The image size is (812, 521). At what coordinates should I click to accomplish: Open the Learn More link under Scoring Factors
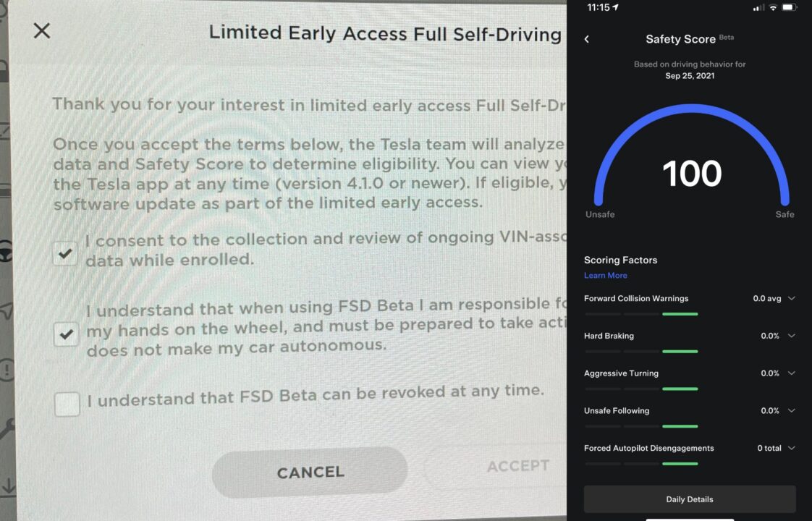point(605,276)
